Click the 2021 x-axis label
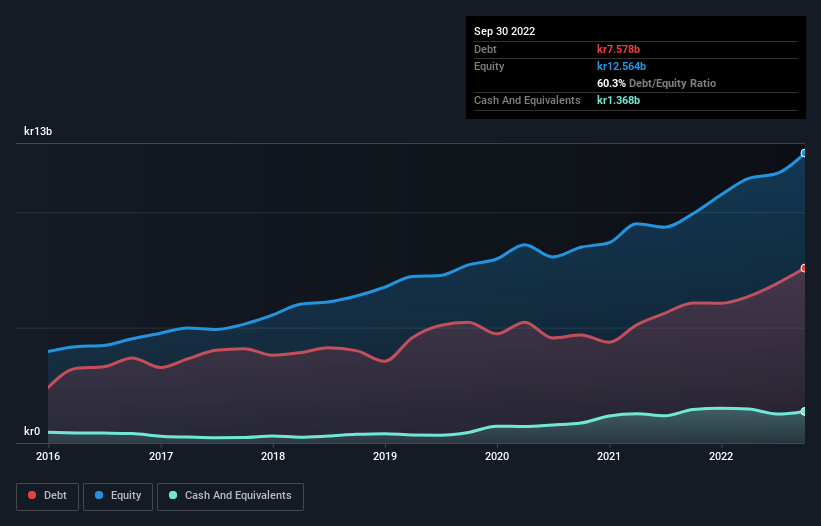 pyautogui.click(x=609, y=456)
